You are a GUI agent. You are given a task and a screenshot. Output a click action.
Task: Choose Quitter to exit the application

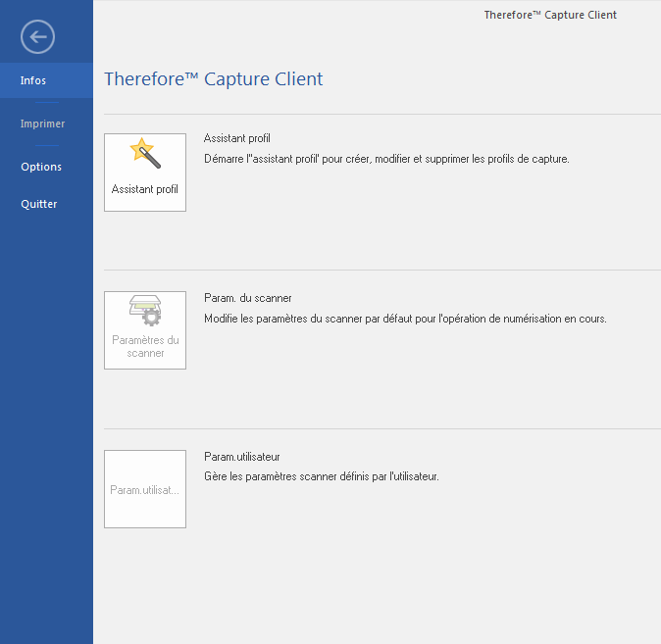39,204
